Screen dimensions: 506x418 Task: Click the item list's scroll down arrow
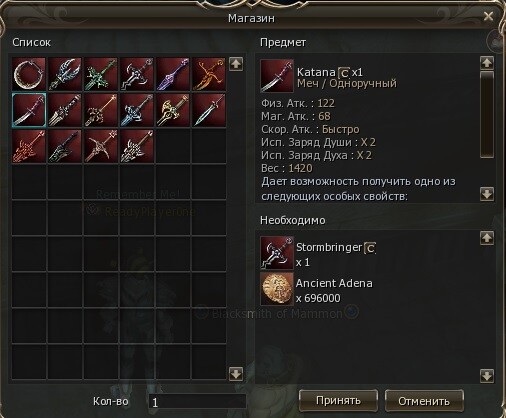(236, 374)
